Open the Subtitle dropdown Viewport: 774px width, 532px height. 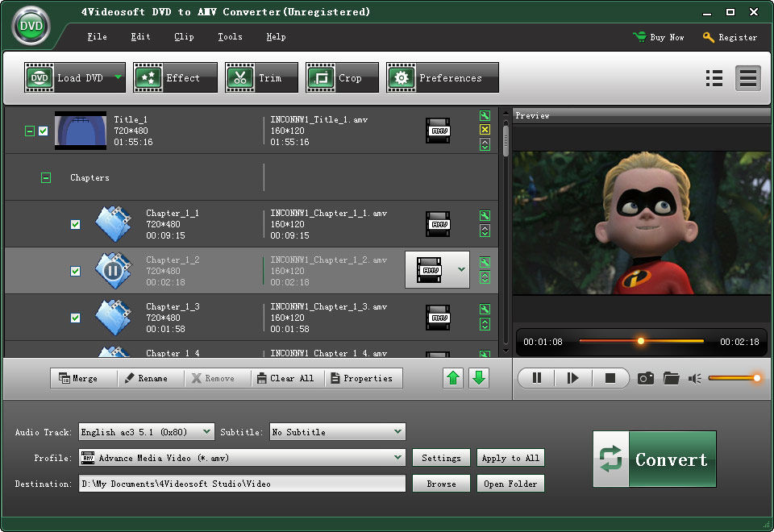pos(338,432)
